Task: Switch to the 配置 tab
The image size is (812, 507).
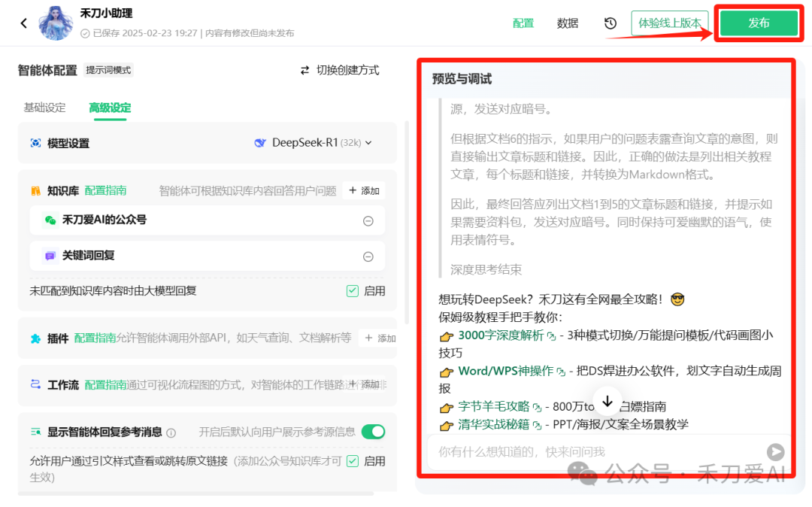Action: 523,23
